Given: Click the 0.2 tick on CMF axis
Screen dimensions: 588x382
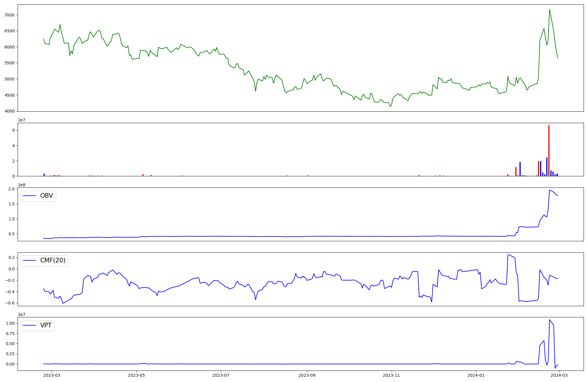Looking at the screenshot, I should coord(12,257).
